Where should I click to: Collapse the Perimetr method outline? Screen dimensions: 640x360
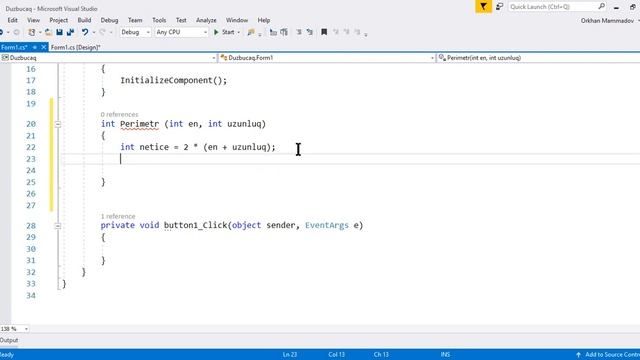[58, 124]
